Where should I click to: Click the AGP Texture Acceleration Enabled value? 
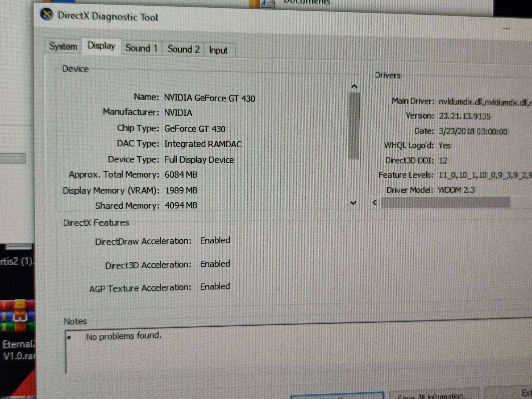(215, 286)
